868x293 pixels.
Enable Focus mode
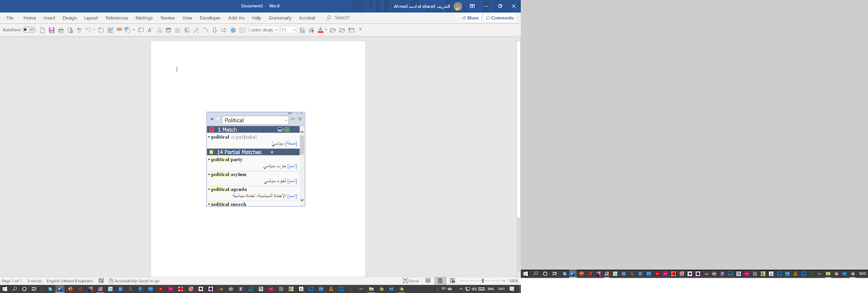411,281
